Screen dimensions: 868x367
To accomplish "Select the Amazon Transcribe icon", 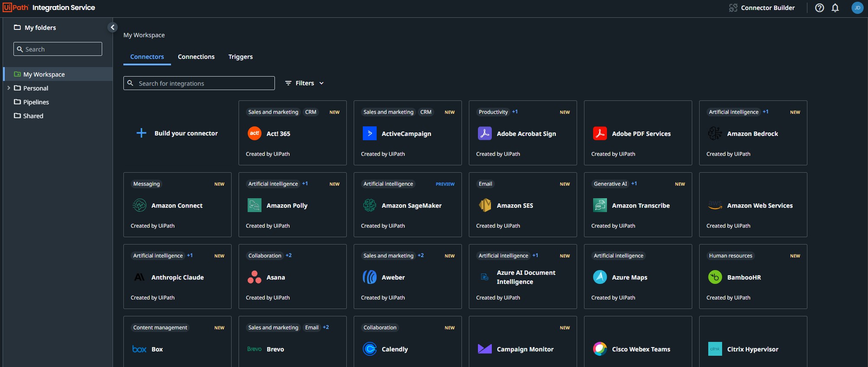I will (600, 205).
